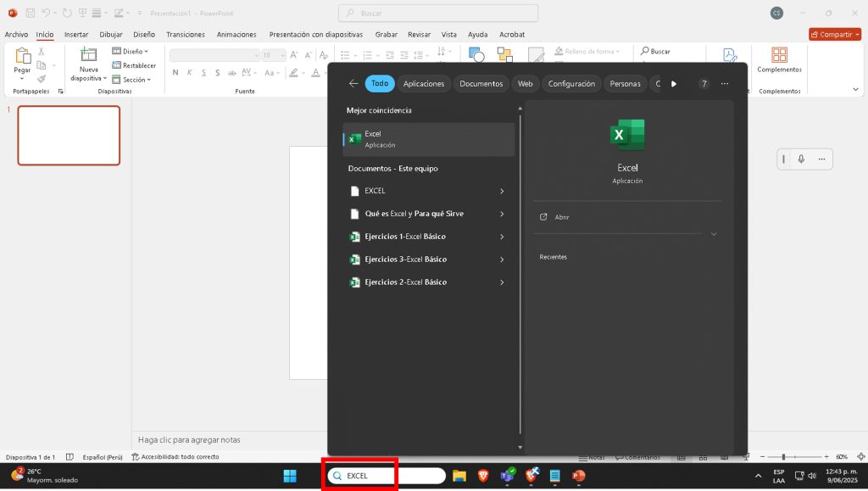The height and width of the screenshot is (491, 868).
Task: Select the Aplicaciones search filter tab
Action: (424, 84)
